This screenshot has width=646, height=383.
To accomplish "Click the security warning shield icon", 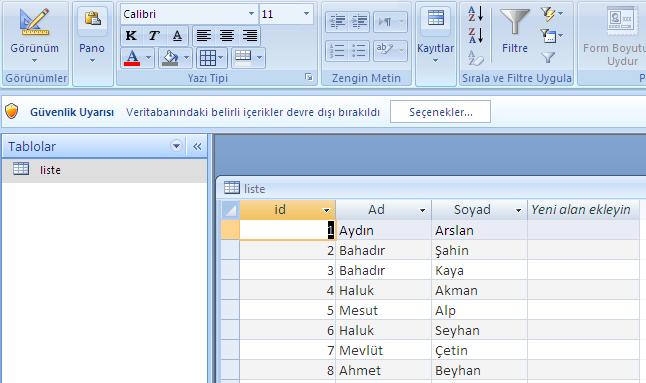I will coord(12,111).
